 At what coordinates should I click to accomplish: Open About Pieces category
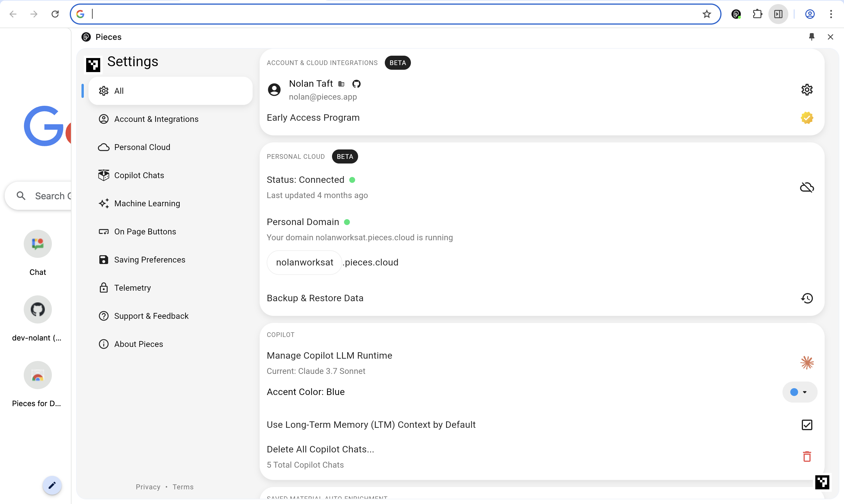coord(171,344)
